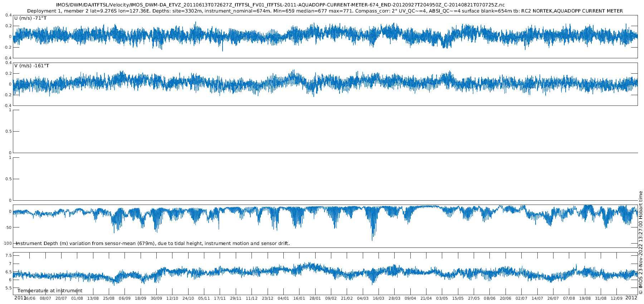The image size is (644, 304).
Task: Select the 11/12 date tick label
Action: pyautogui.click(x=252, y=299)
